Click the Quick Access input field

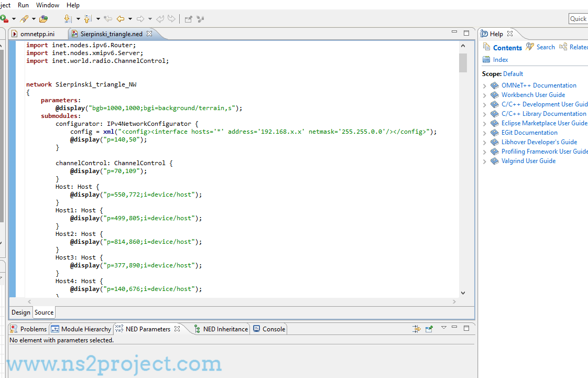point(579,19)
